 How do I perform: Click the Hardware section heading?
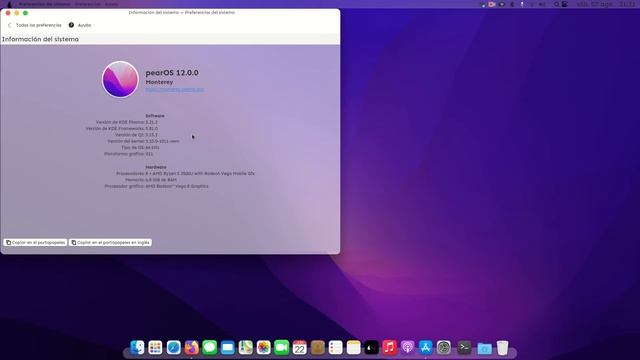(x=156, y=167)
